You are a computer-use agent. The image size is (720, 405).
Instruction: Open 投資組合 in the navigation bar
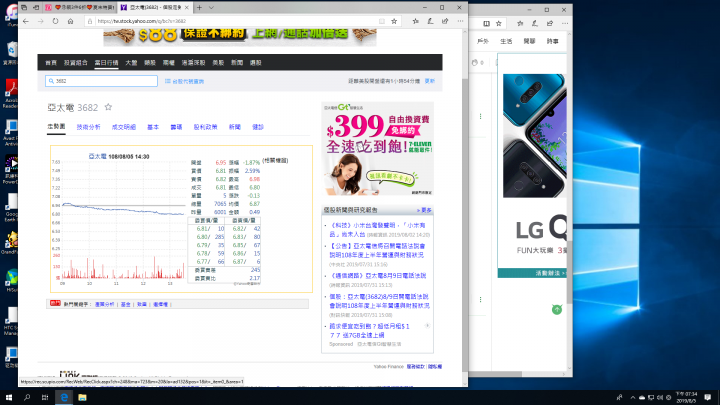(76, 62)
